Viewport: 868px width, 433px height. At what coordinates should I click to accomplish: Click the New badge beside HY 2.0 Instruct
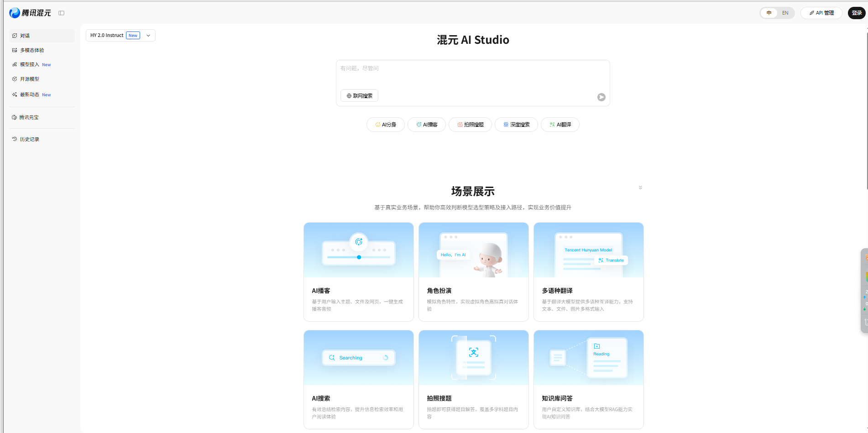pyautogui.click(x=133, y=36)
